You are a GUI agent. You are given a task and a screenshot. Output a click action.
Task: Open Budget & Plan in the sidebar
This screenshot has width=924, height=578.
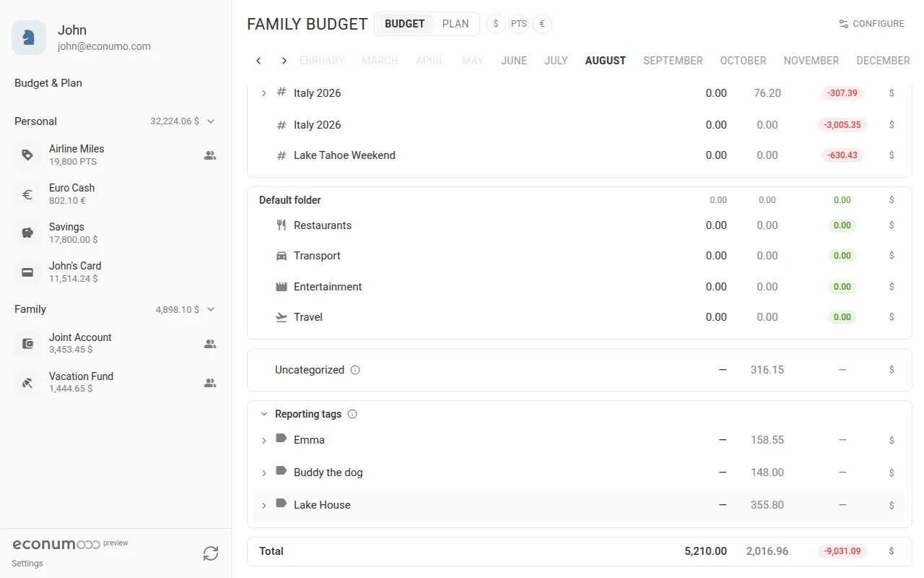tap(48, 83)
